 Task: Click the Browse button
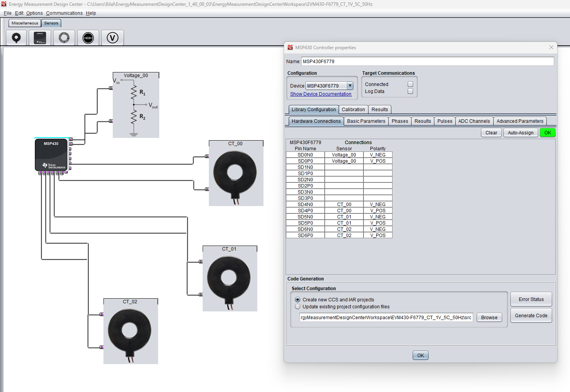point(489,318)
